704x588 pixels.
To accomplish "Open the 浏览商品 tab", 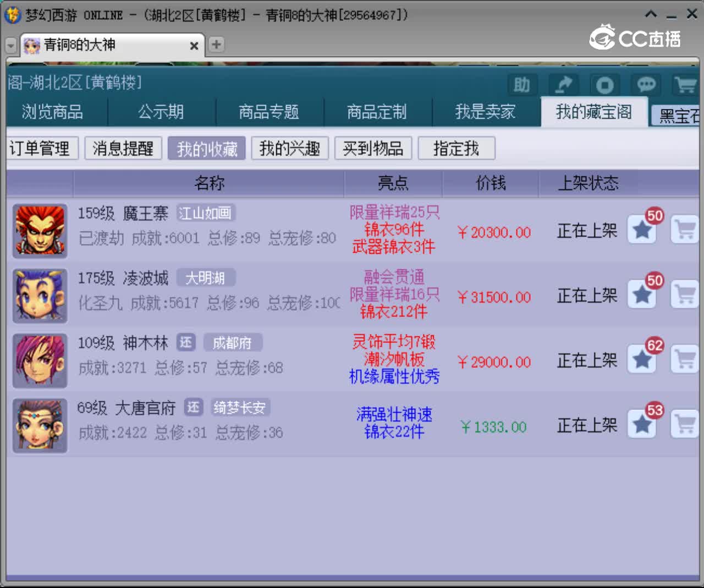I will pos(53,112).
